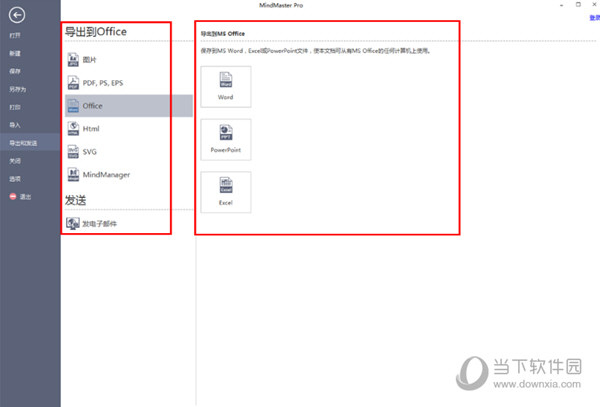Open 打印 in the sidebar

15,107
